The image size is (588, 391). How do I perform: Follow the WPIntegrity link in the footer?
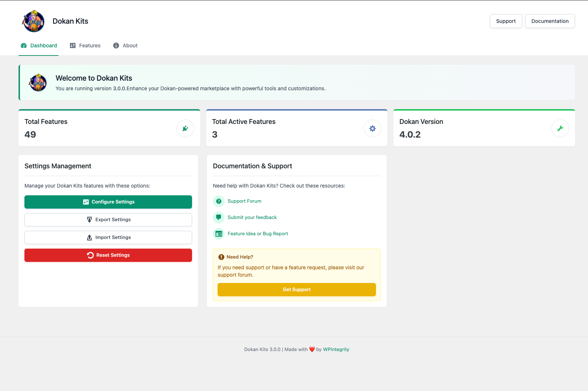(x=336, y=349)
